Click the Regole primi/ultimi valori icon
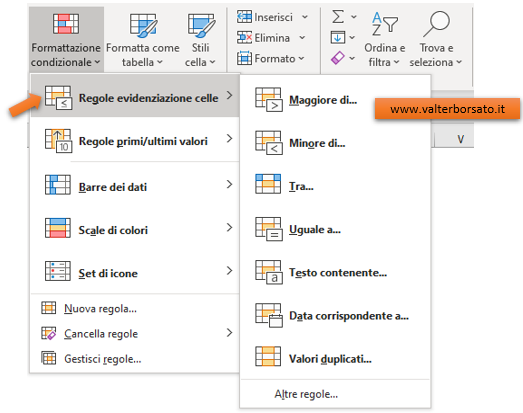523x413 pixels. (x=58, y=141)
